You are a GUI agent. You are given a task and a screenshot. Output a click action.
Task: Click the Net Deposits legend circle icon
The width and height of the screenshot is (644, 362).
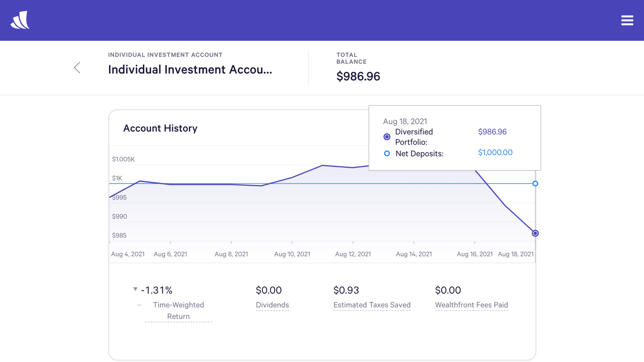point(387,153)
